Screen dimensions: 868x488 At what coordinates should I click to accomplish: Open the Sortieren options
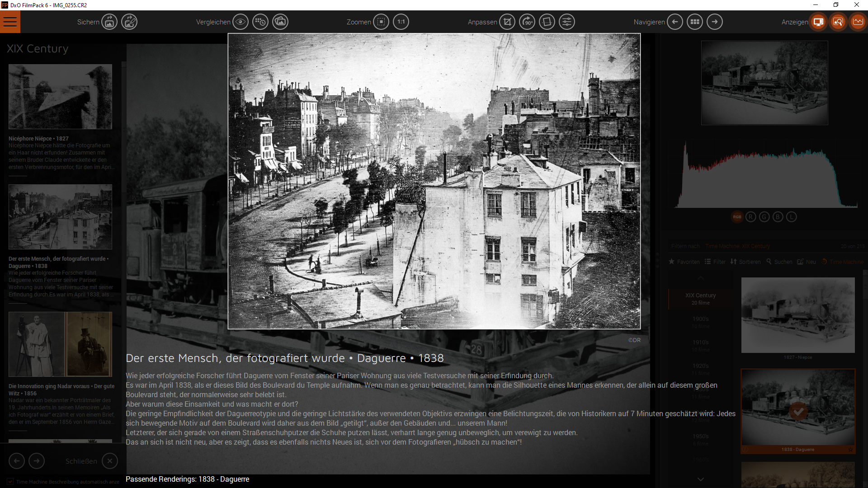745,262
